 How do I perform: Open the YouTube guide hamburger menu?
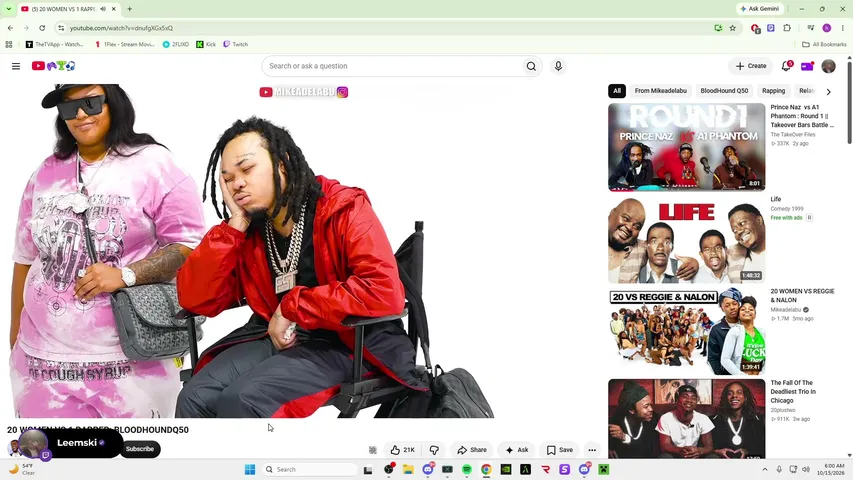coord(16,66)
